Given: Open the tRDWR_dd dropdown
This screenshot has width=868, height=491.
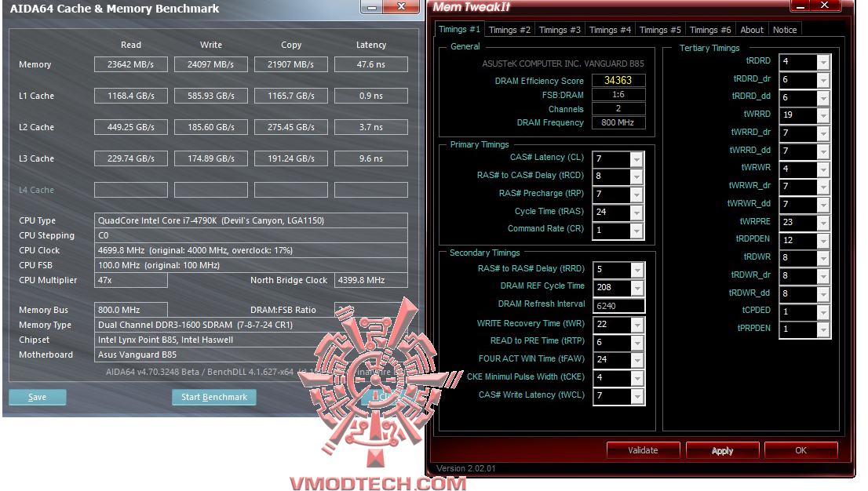Looking at the screenshot, I should click(824, 294).
